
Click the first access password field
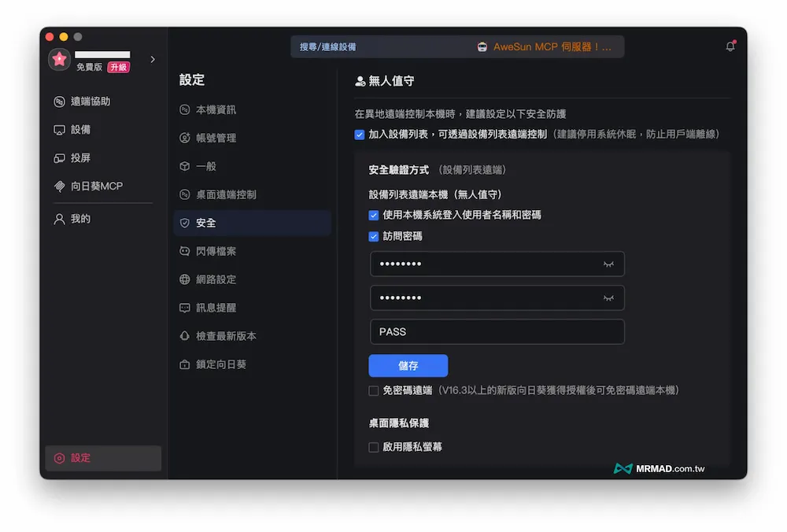pos(497,264)
